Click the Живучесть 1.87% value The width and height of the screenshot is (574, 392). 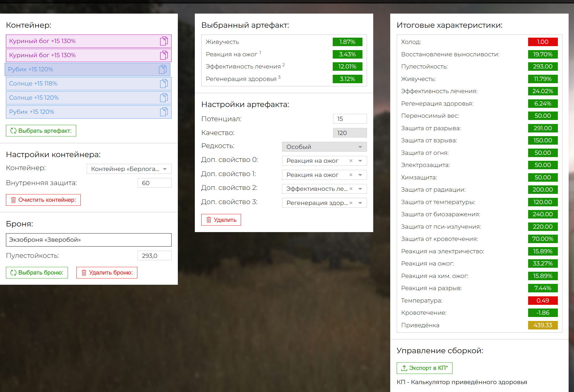click(347, 42)
